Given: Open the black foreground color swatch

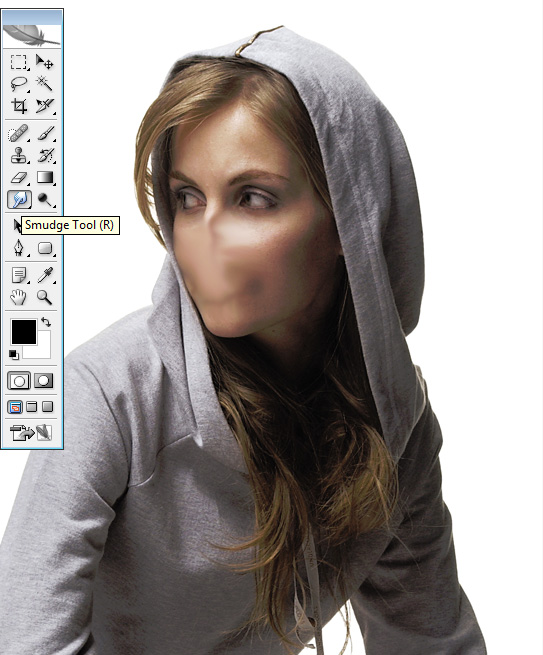Looking at the screenshot, I should (x=24, y=332).
